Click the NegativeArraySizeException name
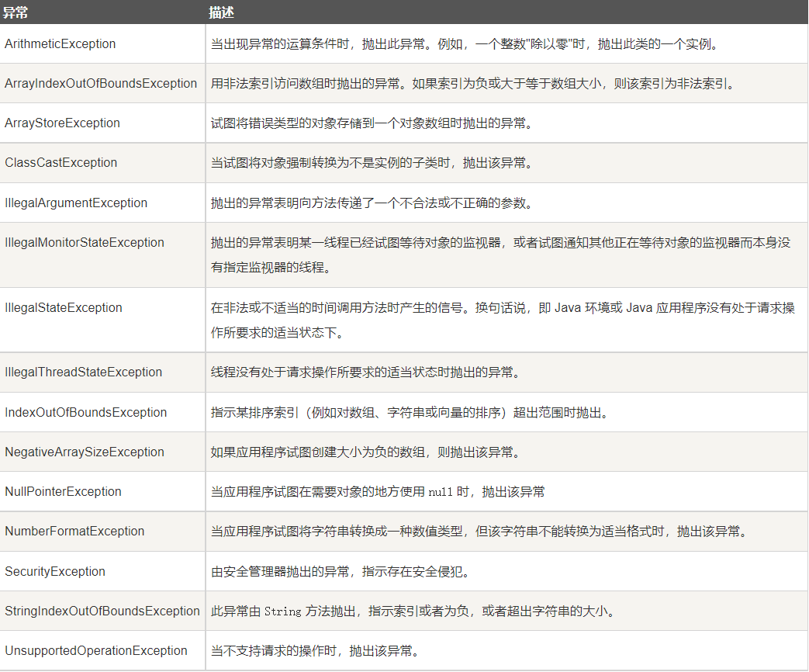Viewport: 809px width, 672px height. coord(85,452)
